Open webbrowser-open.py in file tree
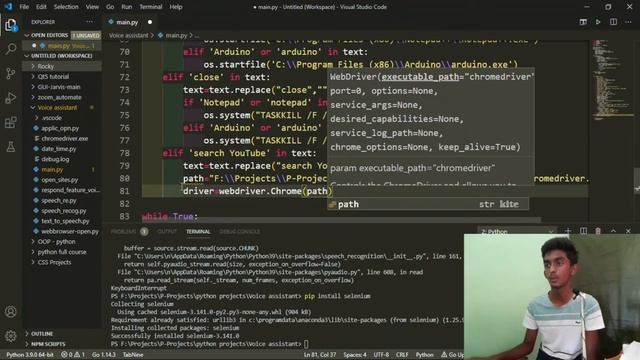 [70, 231]
